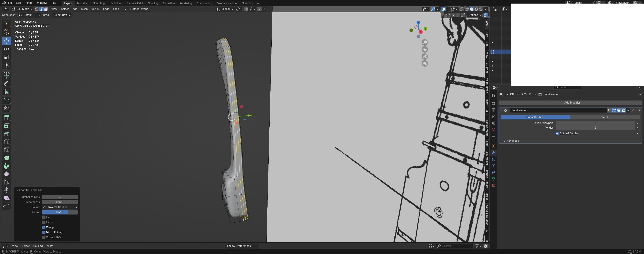Screen dimensions: 644x254
Task: Disable the Clamp checkbox
Action: (x=44, y=227)
